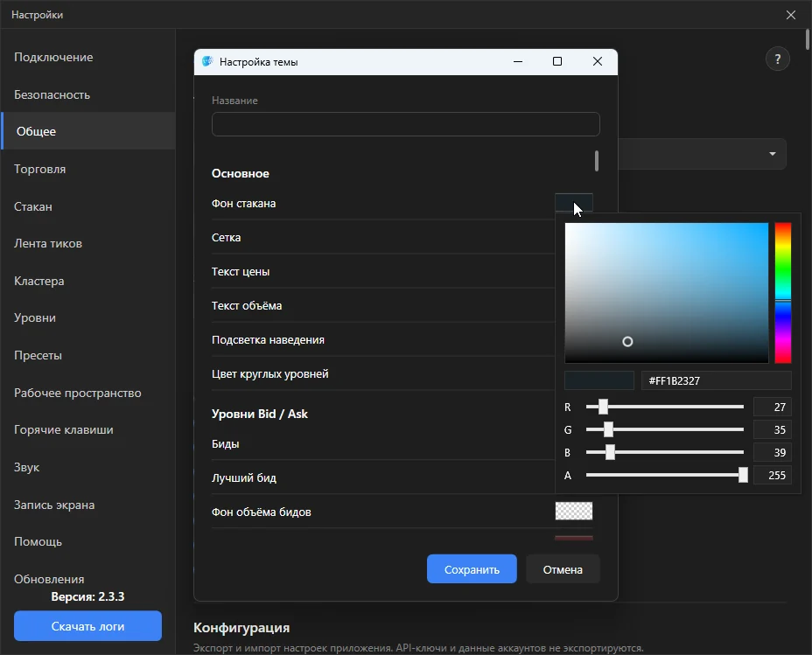
Task: Click the Фон объёма бидов transparent swatch
Action: click(x=574, y=512)
